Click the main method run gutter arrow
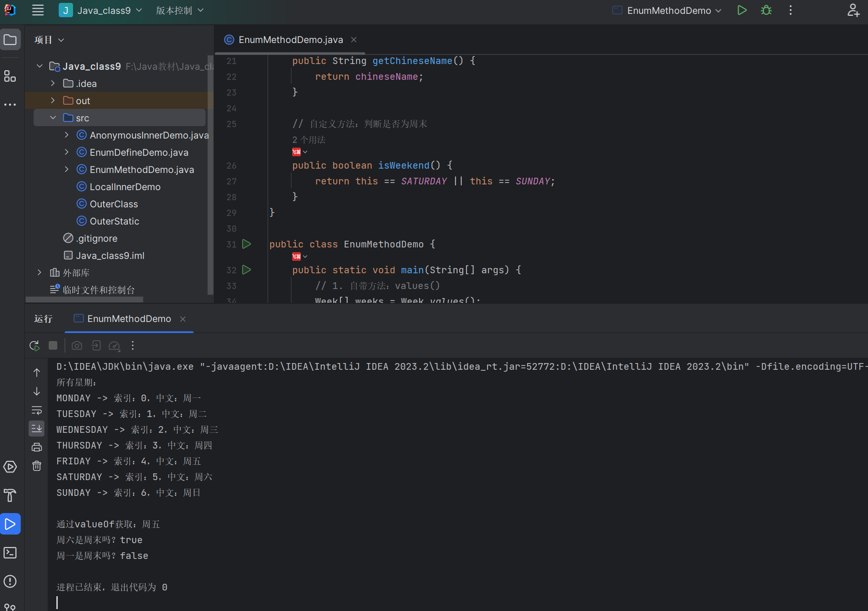Screen dimensions: 868x611 coord(246,270)
